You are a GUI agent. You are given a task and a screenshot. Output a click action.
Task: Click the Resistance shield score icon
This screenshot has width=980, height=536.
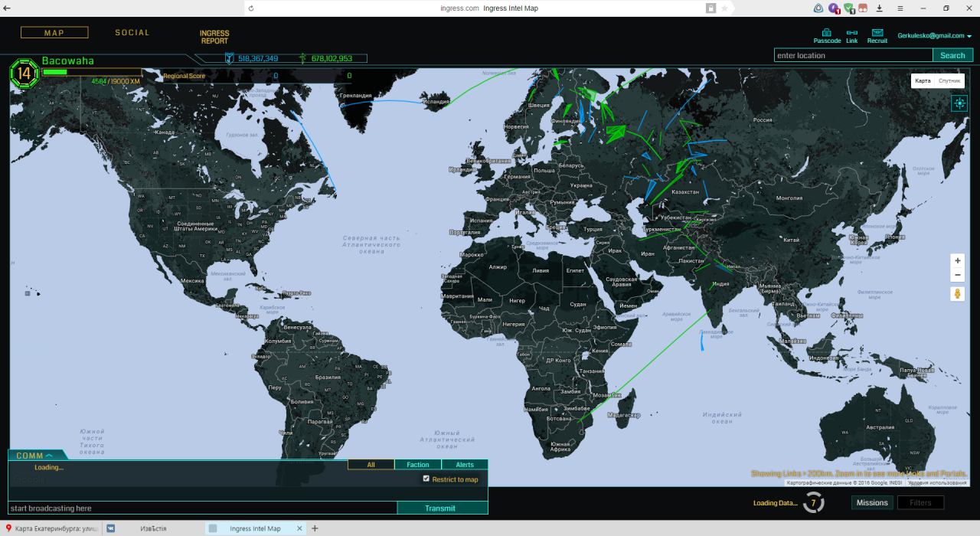(x=228, y=58)
